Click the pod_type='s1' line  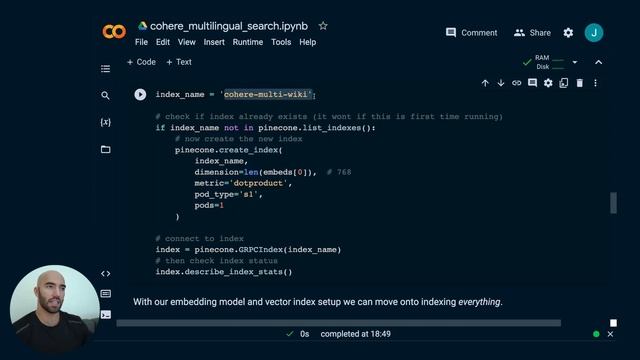(228, 194)
